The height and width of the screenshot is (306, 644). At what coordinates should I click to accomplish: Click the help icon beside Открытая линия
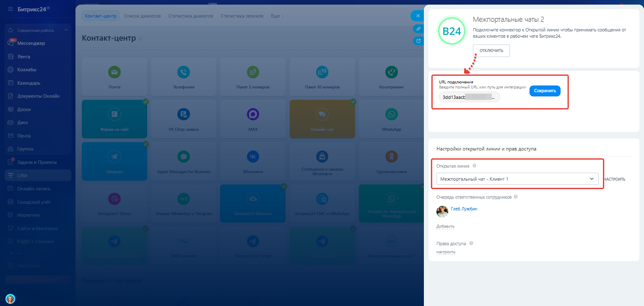click(474, 166)
